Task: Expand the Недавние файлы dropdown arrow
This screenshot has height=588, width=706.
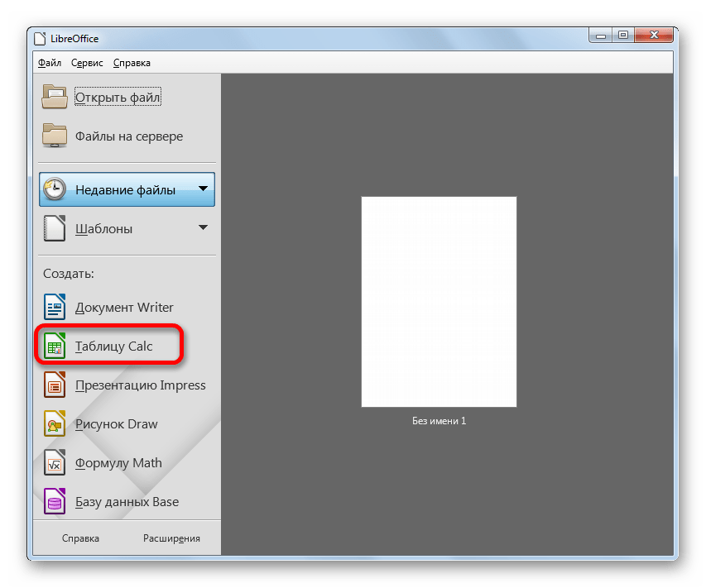Action: pos(203,189)
